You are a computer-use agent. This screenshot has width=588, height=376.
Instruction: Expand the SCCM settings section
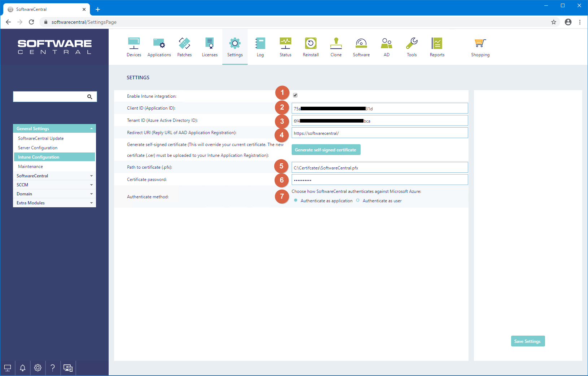point(55,185)
